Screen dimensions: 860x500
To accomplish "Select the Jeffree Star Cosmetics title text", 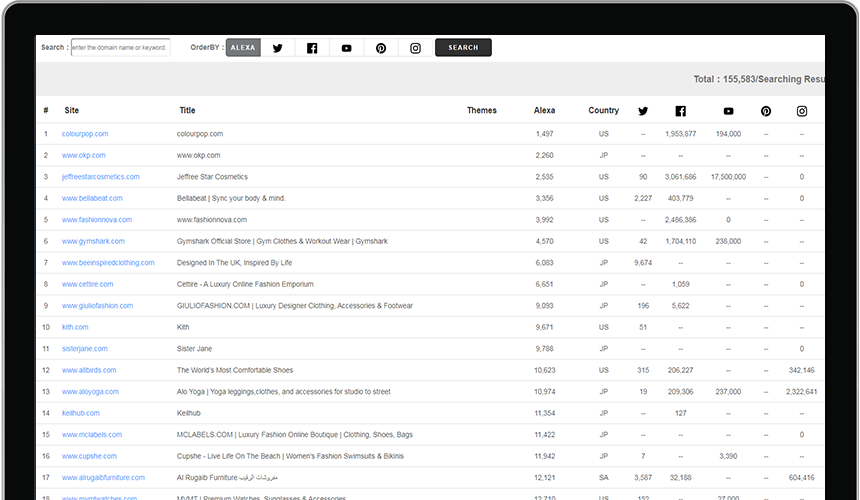I will pyautogui.click(x=212, y=177).
